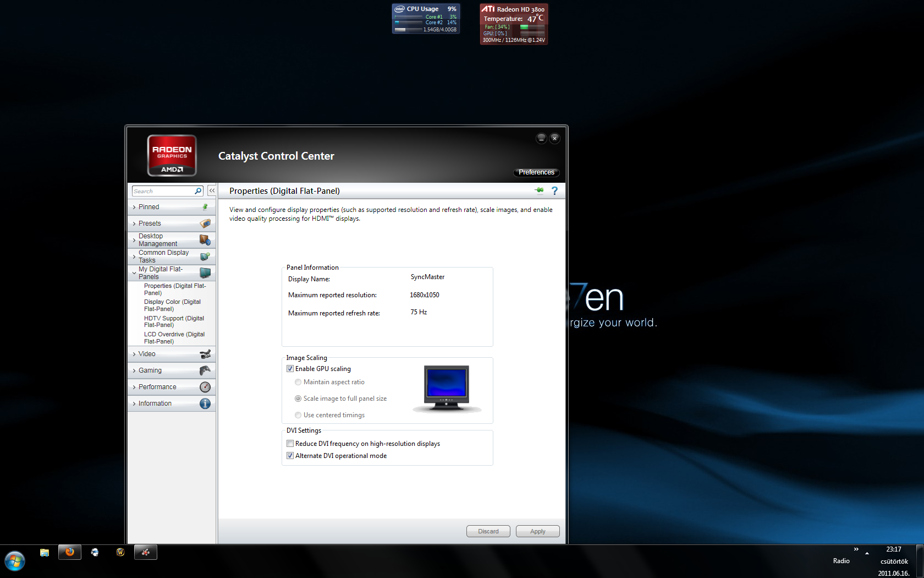Enable Reduce DVI frequency on high-resolution displays
The image size is (924, 578).
click(290, 444)
